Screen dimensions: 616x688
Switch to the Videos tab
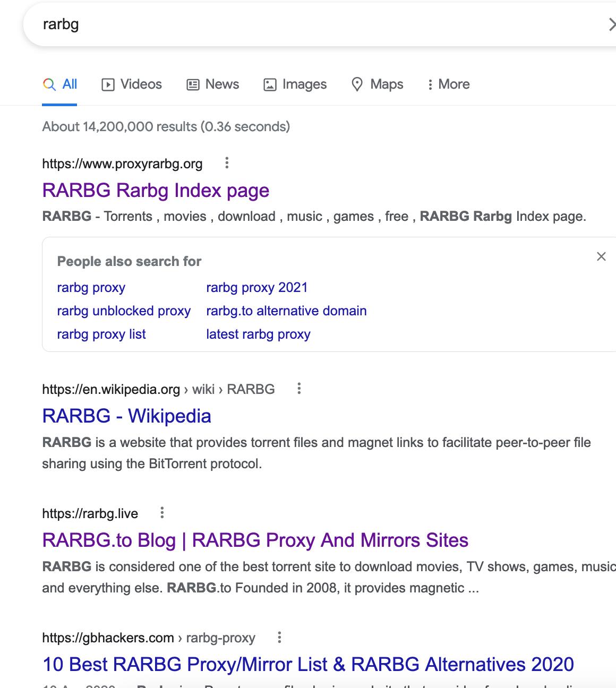tap(132, 84)
